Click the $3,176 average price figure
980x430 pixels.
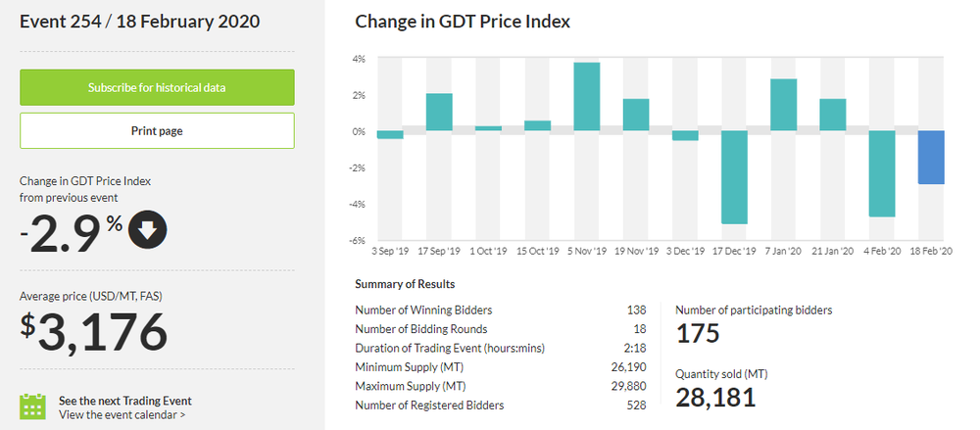tap(96, 333)
